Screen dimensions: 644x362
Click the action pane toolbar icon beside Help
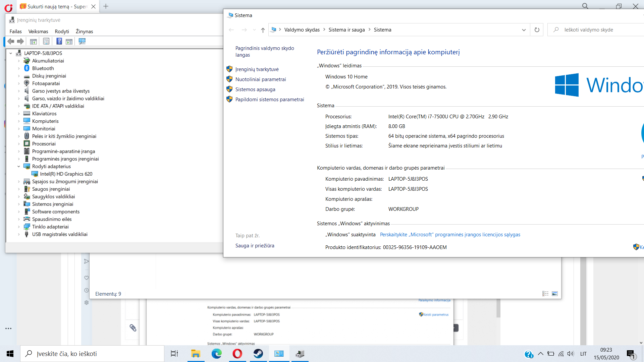(69, 41)
